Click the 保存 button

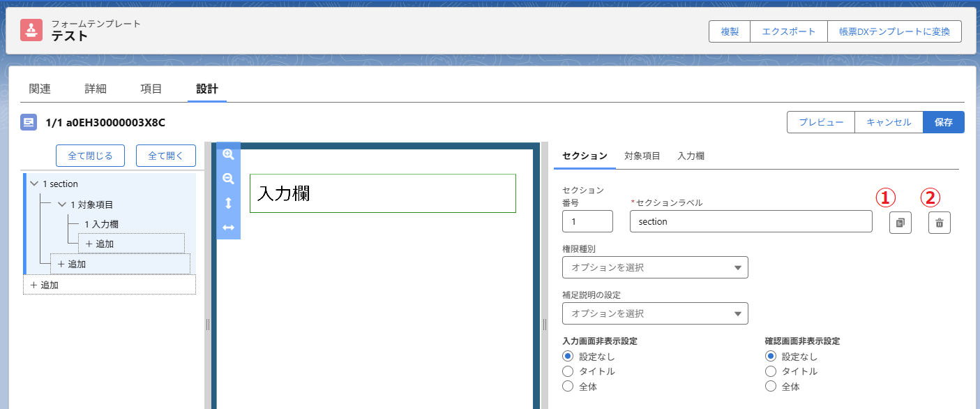point(943,122)
